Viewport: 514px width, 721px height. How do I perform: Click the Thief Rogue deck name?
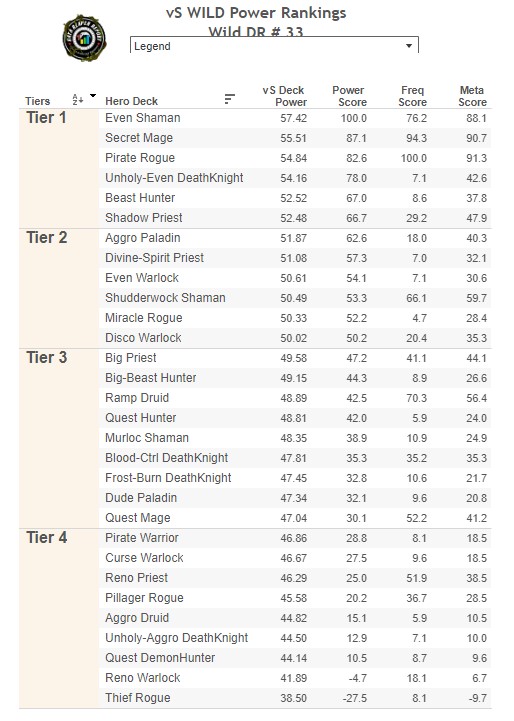pos(137,698)
